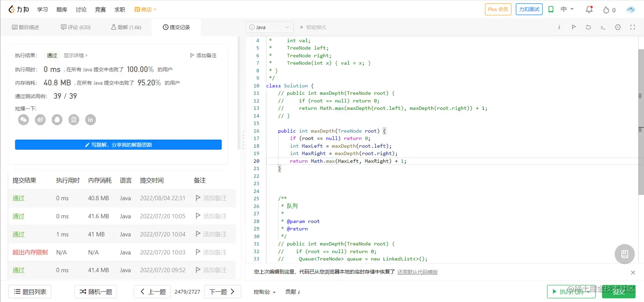Open the terminal console icon

(x=603, y=27)
